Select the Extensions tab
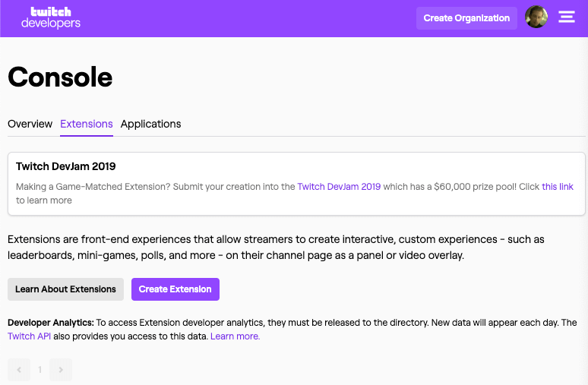Viewport: 588px width, 385px height. coord(87,124)
